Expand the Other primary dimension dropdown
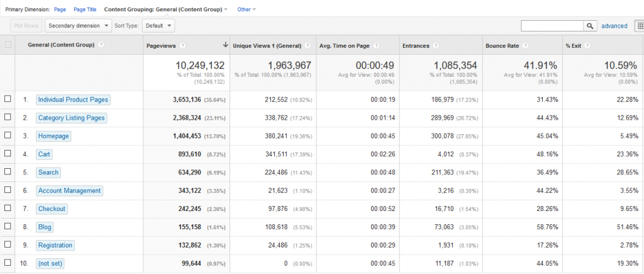Viewport: 644px width, 274px height. (247, 9)
